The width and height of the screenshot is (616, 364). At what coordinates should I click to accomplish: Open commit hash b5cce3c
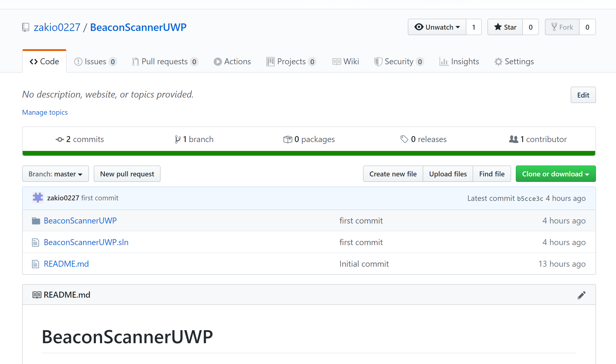[530, 199]
